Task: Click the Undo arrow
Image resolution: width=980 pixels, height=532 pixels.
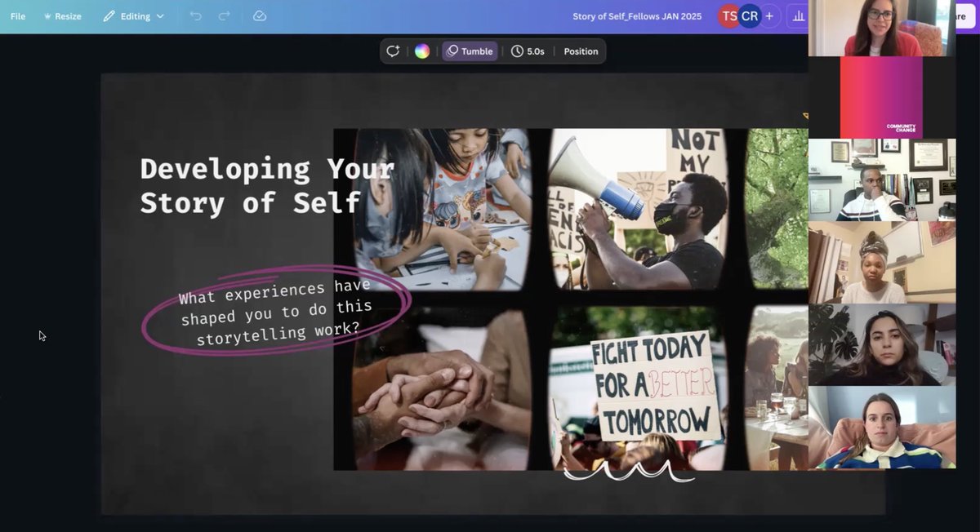Action: point(195,16)
